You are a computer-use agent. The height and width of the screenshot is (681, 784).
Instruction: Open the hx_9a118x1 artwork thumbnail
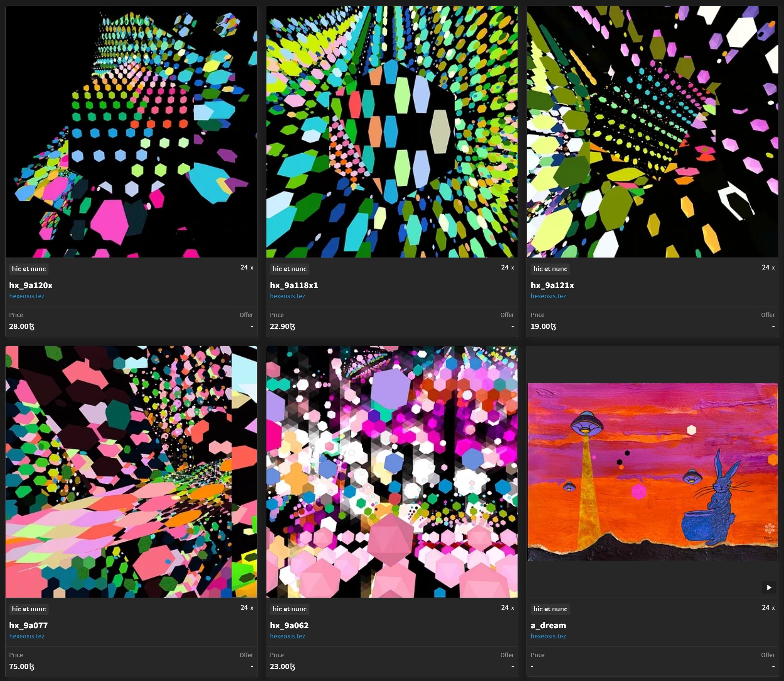(x=392, y=132)
